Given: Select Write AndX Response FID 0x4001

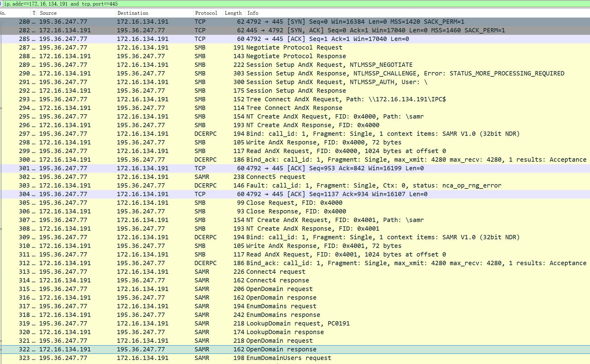Looking at the screenshot, I should click(295, 246).
